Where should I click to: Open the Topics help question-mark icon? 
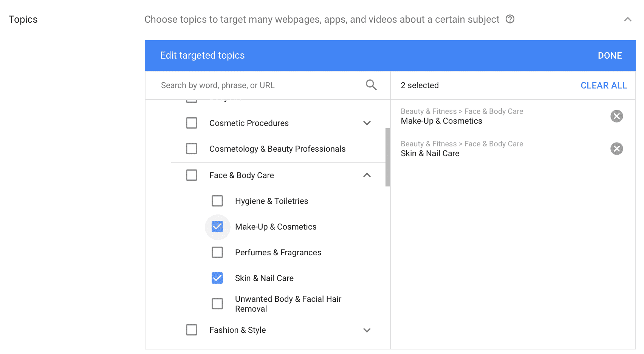pyautogui.click(x=510, y=19)
